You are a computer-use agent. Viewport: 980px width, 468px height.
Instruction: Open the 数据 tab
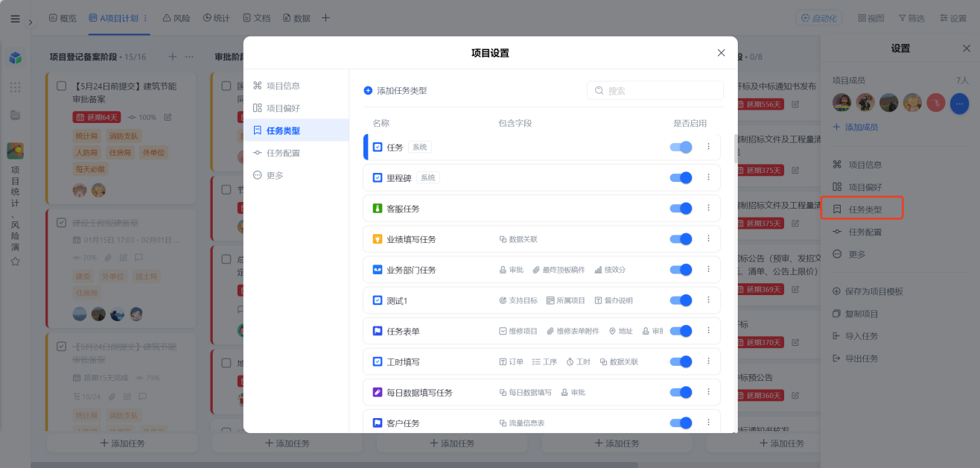point(296,18)
